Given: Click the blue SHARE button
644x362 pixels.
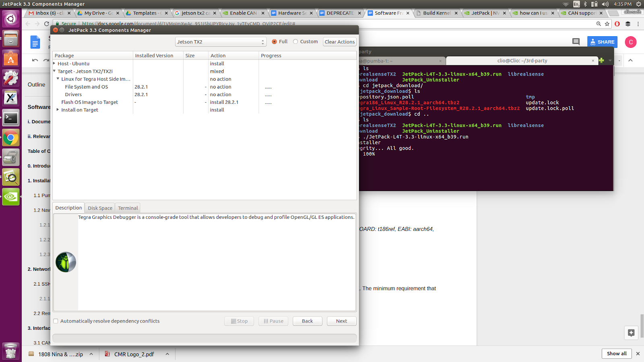Looking at the screenshot, I should coord(602,42).
